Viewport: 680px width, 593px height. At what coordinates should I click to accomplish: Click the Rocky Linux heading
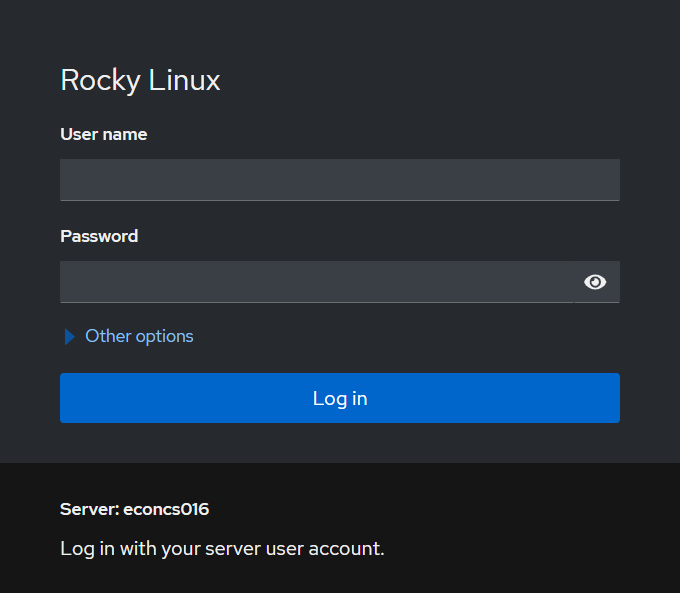click(141, 81)
